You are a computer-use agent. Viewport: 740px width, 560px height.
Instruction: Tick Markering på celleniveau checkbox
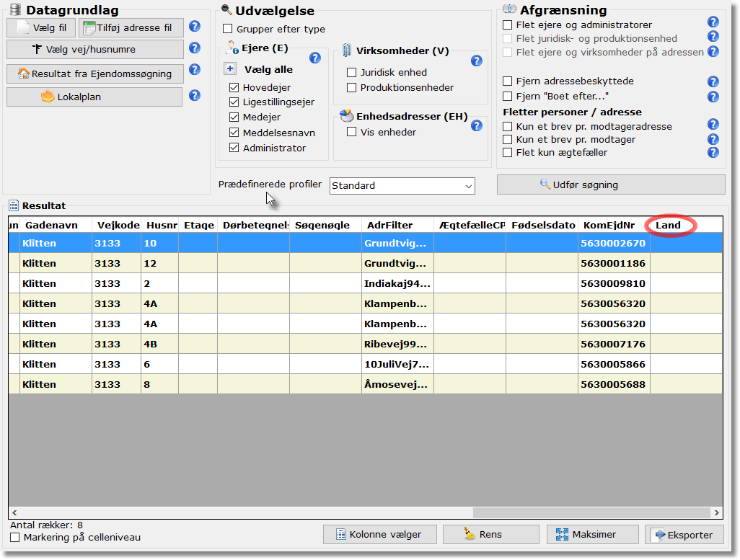point(15,538)
